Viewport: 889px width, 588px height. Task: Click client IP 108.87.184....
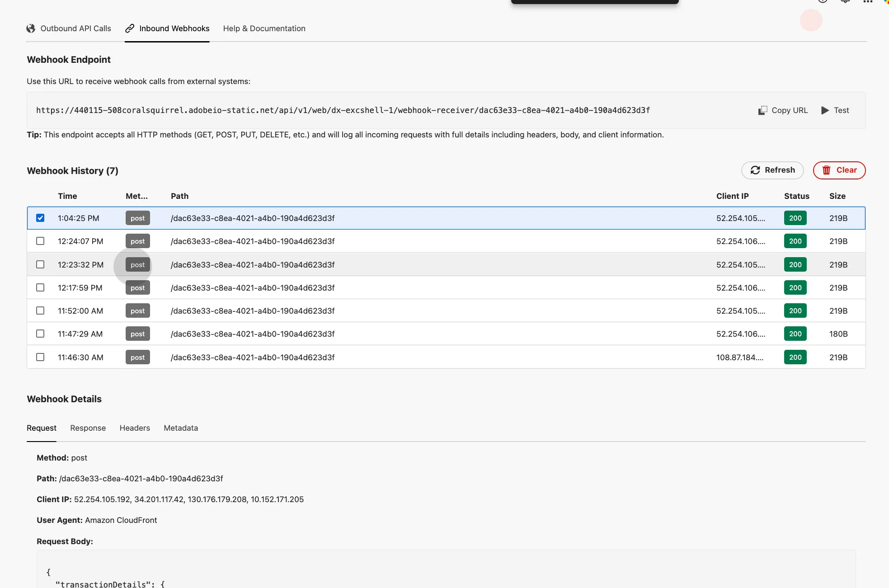pyautogui.click(x=740, y=358)
